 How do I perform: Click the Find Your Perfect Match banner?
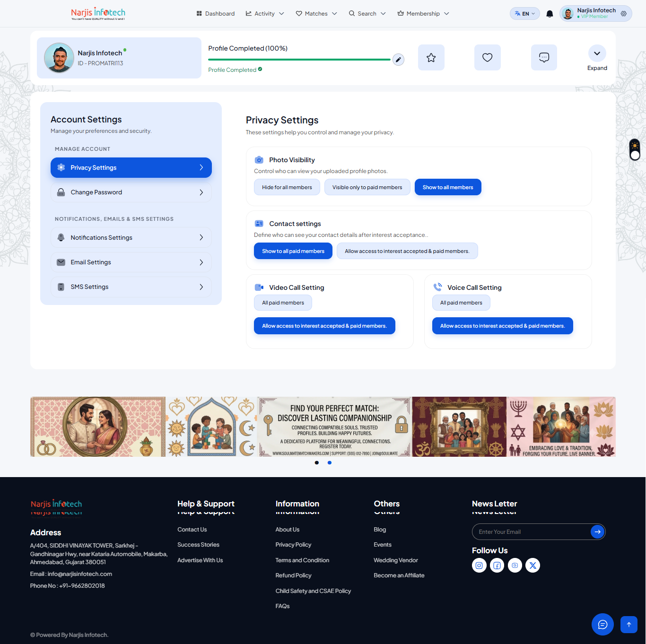335,426
